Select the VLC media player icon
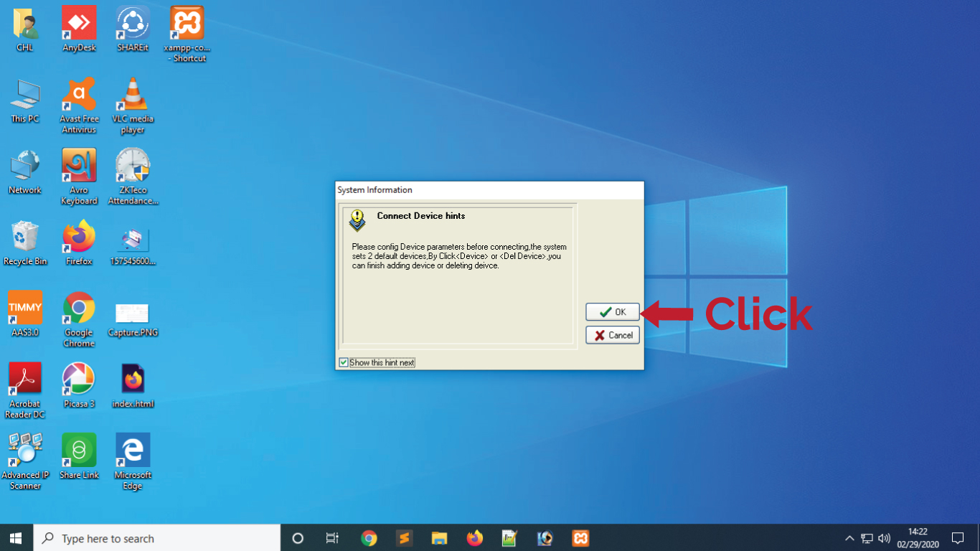 pyautogui.click(x=133, y=105)
